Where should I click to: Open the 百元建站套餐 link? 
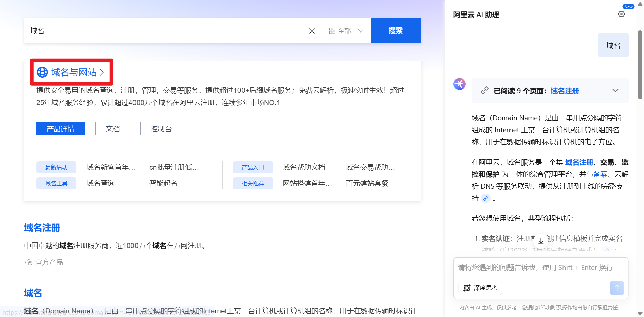click(x=367, y=183)
